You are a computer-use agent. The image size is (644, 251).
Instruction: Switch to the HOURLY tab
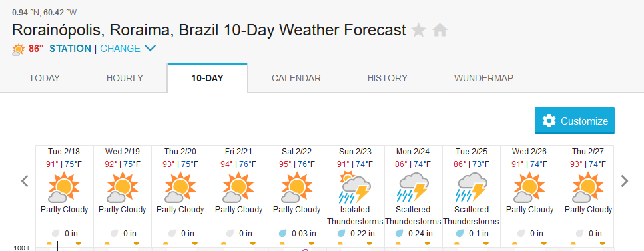[x=125, y=78]
